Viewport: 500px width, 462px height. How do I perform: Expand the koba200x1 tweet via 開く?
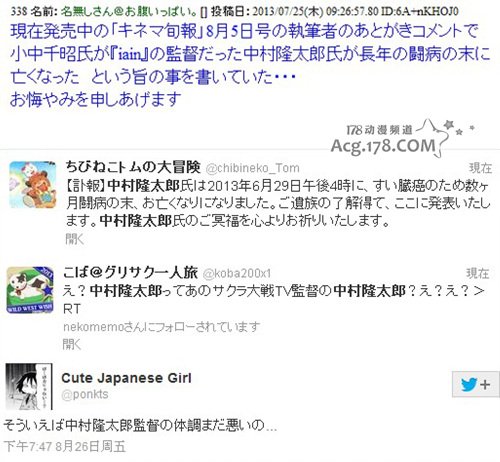pyautogui.click(x=72, y=344)
